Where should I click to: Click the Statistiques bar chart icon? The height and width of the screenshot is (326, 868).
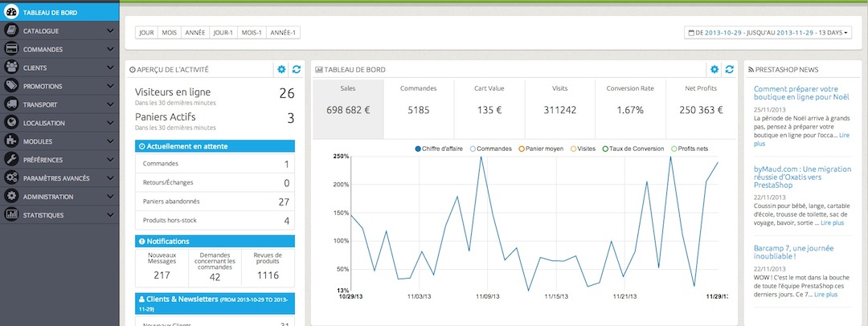[x=11, y=214]
